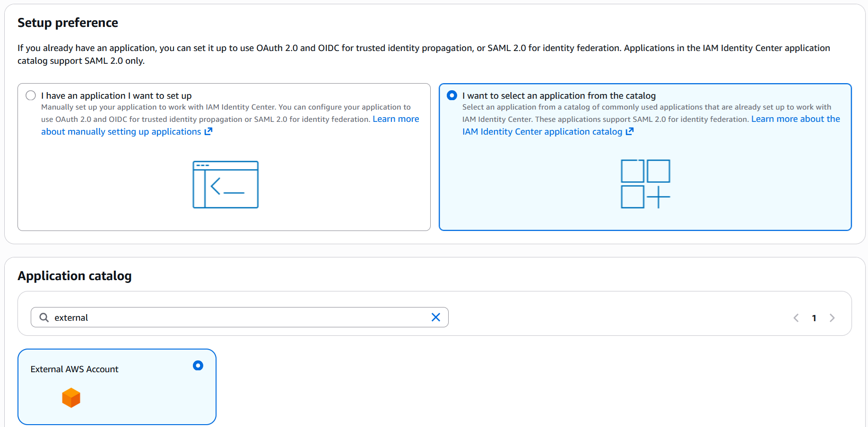Viewport: 868px width, 427px height.
Task: Click "I want to select an application from the catalog" label
Action: tap(559, 96)
